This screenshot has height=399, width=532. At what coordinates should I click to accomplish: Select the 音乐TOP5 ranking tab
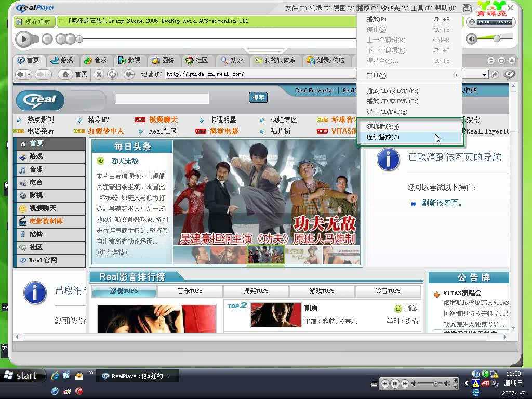tap(190, 291)
